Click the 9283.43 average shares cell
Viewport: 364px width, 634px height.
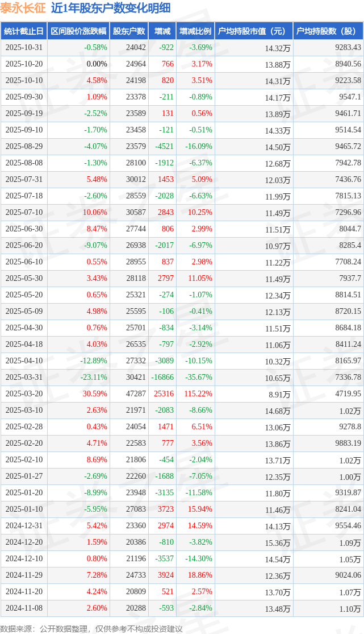[x=348, y=48]
